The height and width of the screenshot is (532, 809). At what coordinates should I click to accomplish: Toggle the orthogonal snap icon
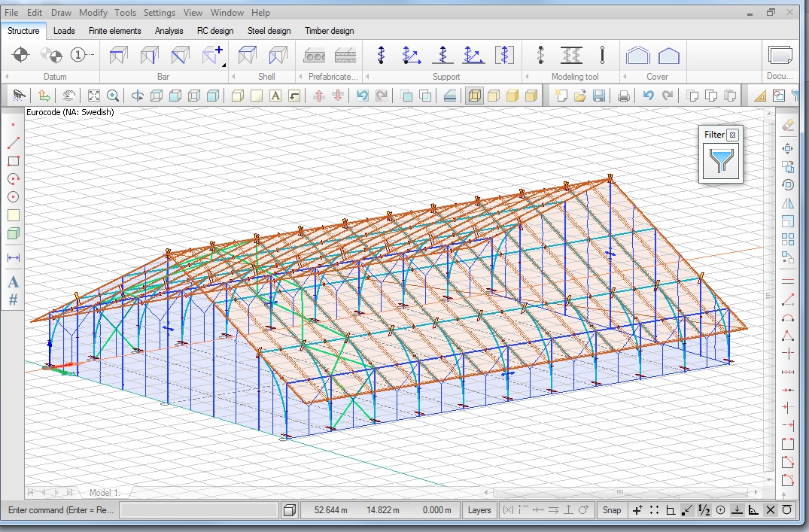[671, 510]
